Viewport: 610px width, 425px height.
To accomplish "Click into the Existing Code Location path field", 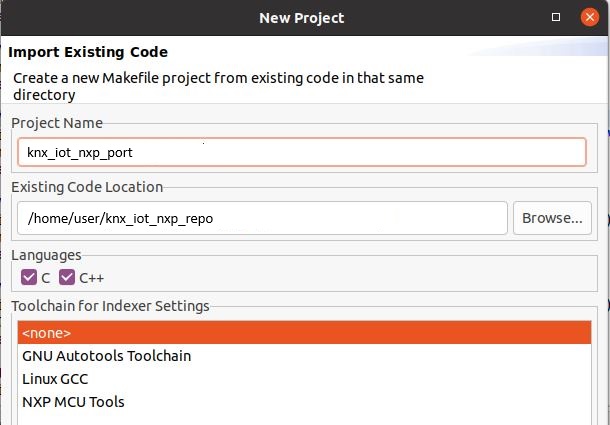I will [262, 218].
